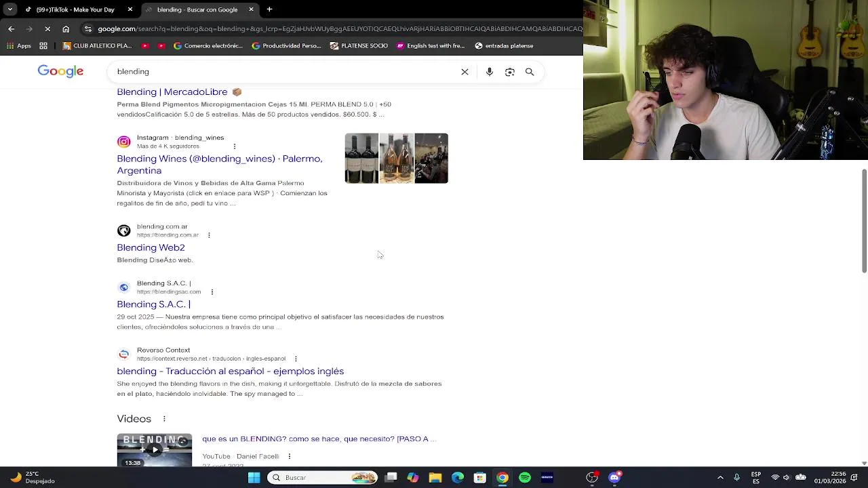Open options menu for Daniel Facelli video

point(290,456)
